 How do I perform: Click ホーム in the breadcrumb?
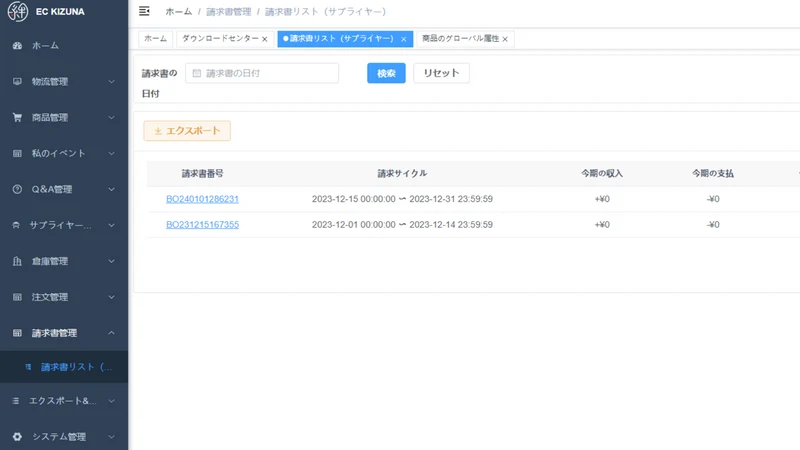pos(179,12)
